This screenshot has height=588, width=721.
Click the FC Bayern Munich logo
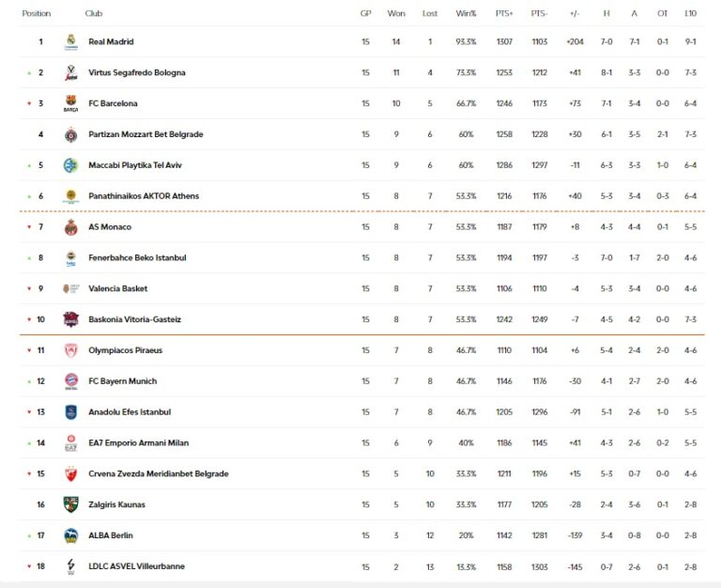(x=70, y=381)
